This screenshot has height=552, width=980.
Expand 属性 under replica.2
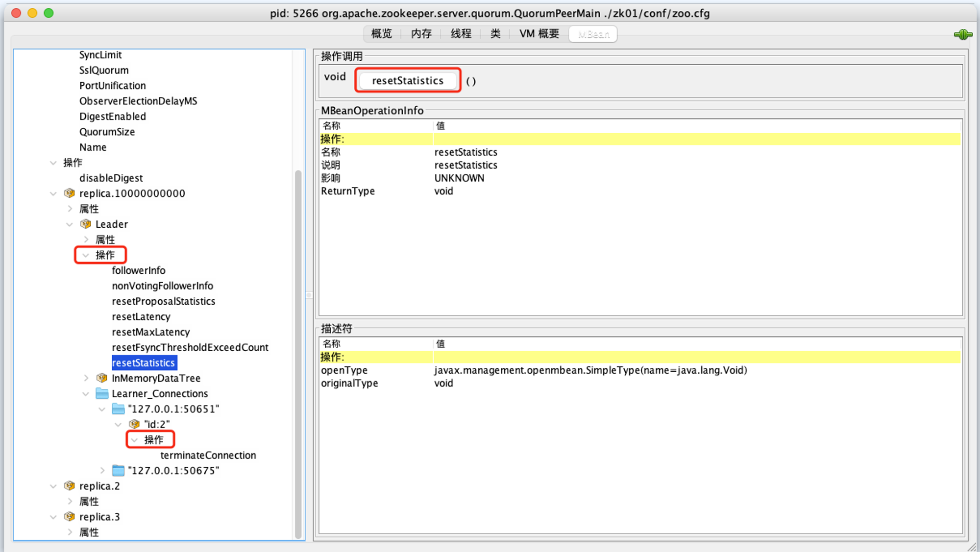(x=70, y=501)
